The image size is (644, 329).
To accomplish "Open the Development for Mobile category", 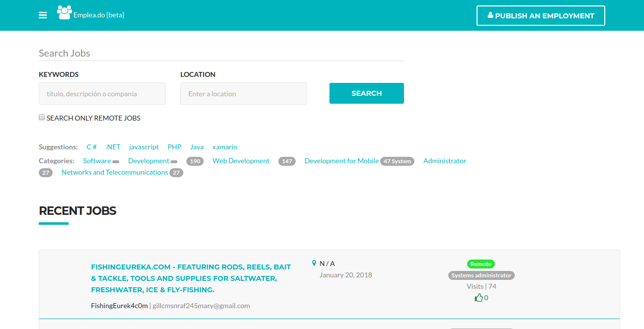I will (x=341, y=161).
